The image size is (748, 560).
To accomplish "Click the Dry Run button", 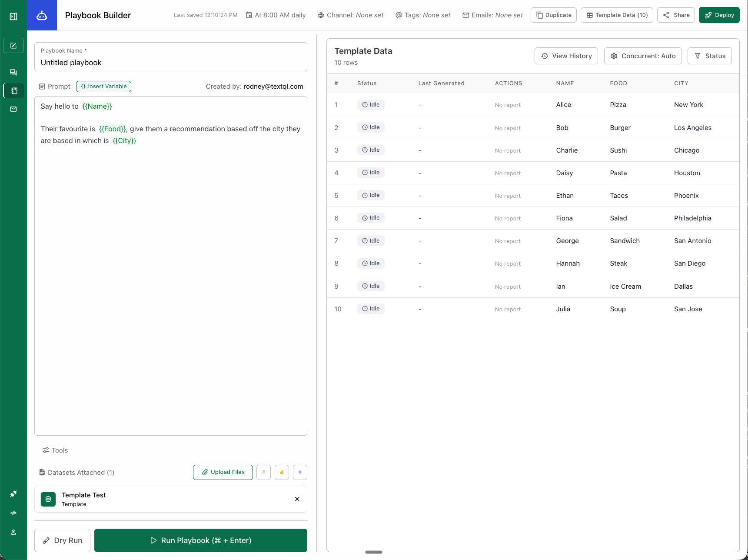I will (x=62, y=540).
